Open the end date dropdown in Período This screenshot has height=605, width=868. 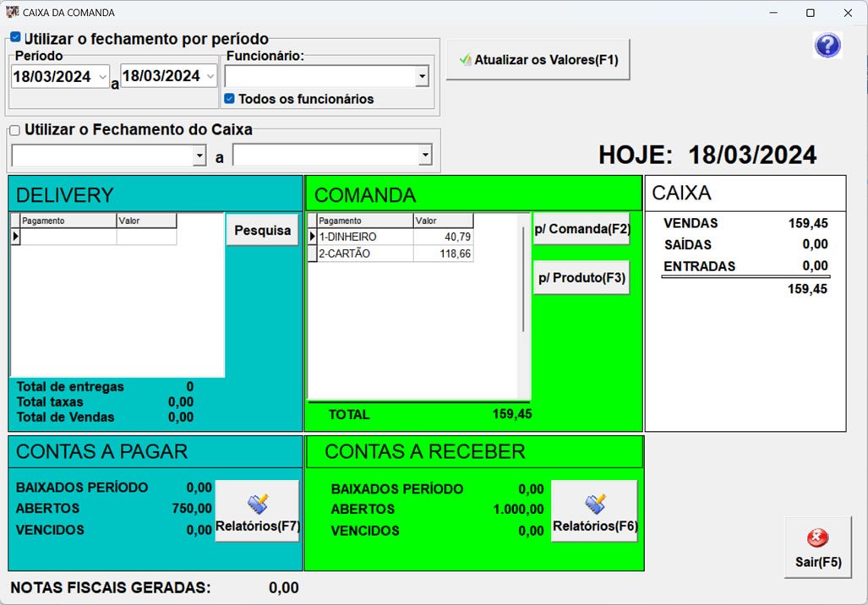coord(210,75)
